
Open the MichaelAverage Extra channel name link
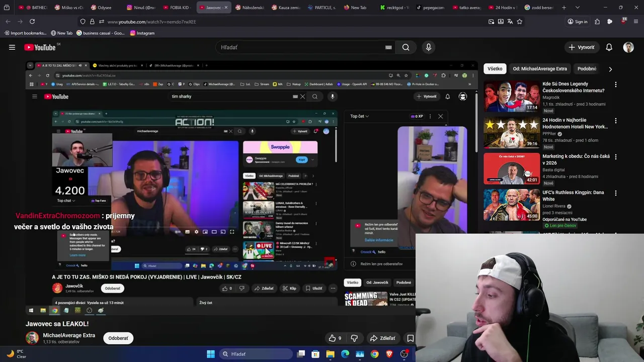point(69,335)
